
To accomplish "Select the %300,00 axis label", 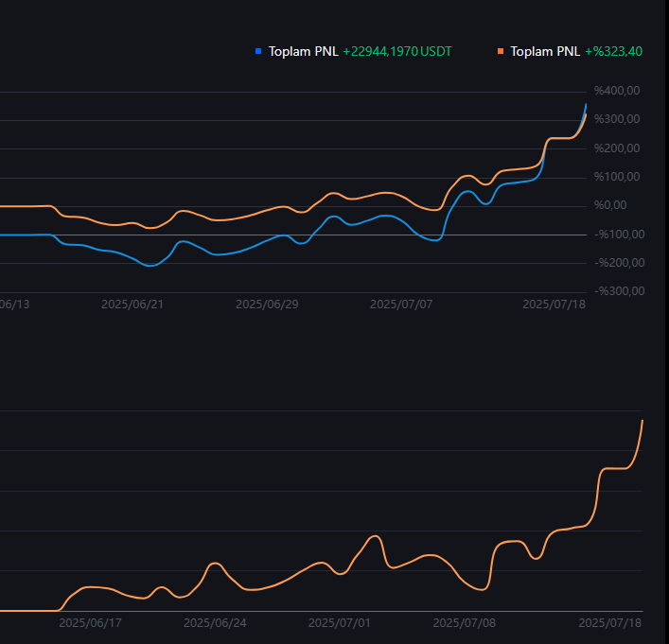I will (617, 119).
